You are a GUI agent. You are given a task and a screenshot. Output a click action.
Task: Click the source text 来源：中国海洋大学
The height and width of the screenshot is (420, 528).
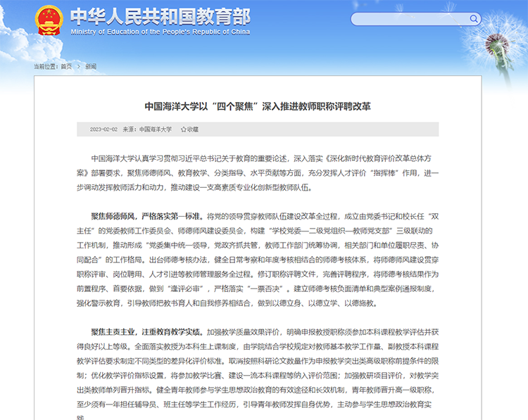point(147,129)
